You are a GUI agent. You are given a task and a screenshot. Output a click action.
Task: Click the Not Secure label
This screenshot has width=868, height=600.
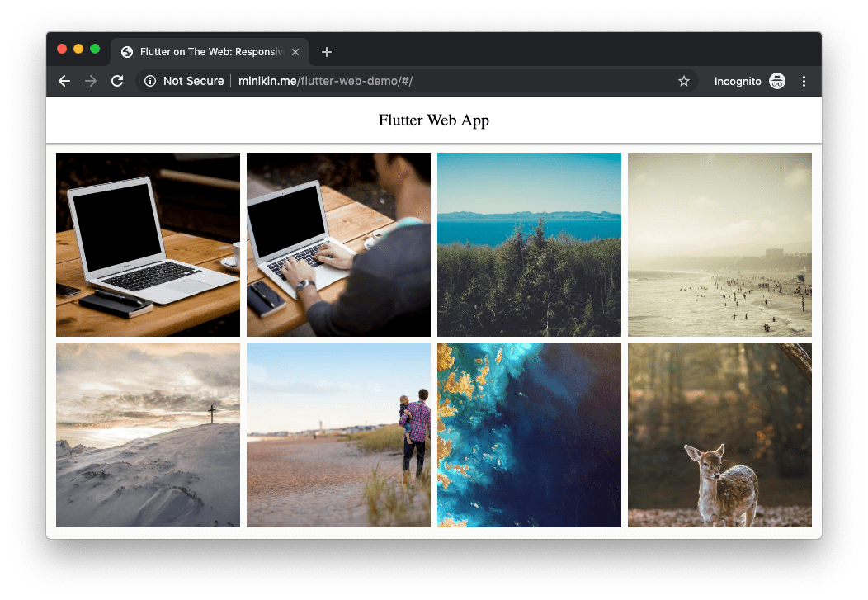click(x=193, y=81)
